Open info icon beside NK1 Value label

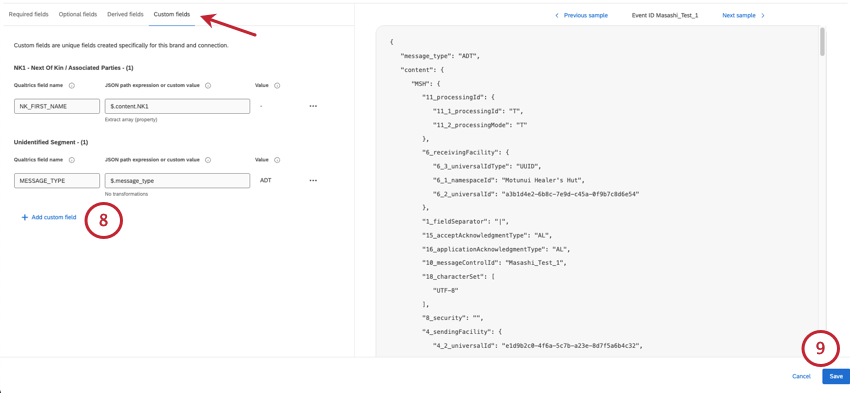277,85
